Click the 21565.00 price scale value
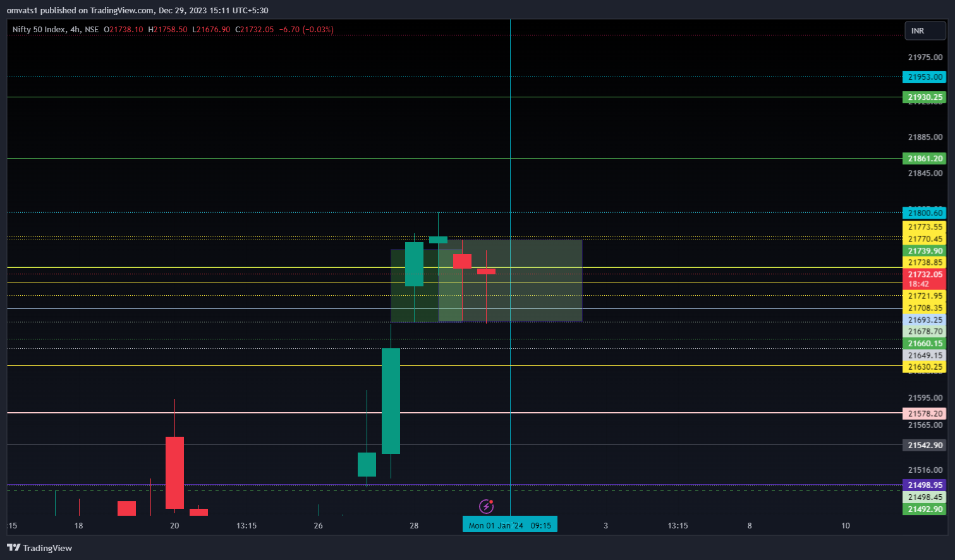 click(x=925, y=425)
